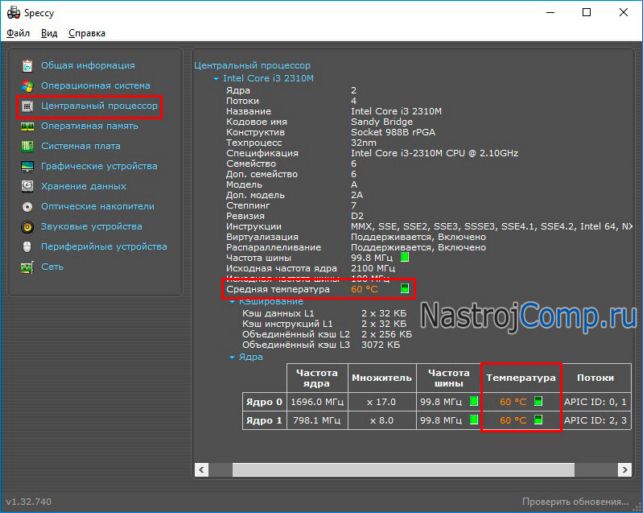Screen dimensions: 643x513
Task: Click the Оперативная память RAM icon
Action: coord(27,126)
